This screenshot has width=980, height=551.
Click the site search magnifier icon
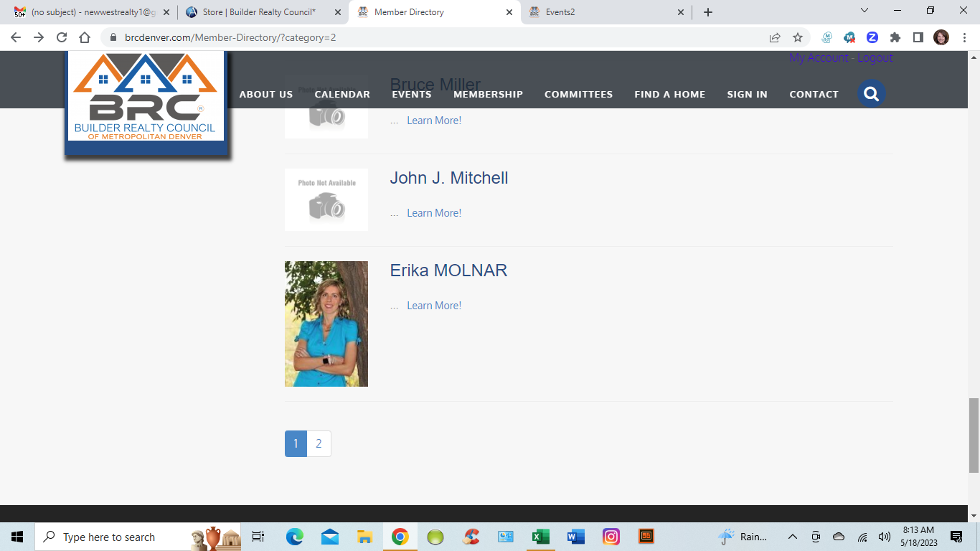pos(872,93)
